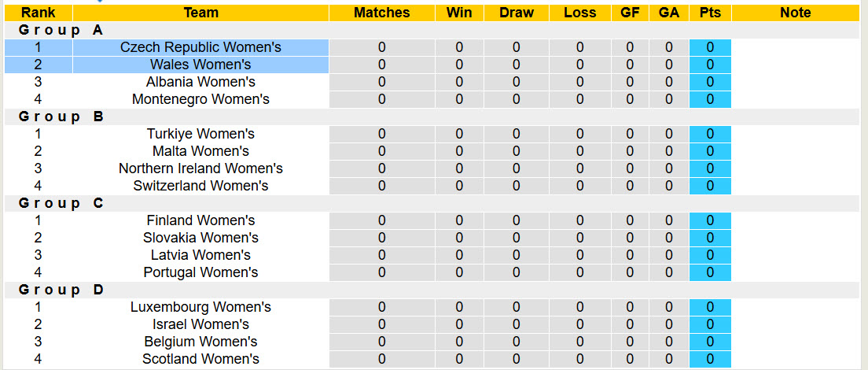The width and height of the screenshot is (868, 370).
Task: Select Luxembourg Women's in Group D
Action: coord(200,307)
